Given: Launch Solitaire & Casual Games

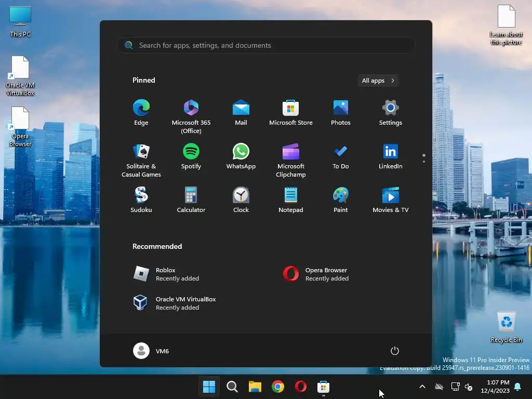Looking at the screenshot, I should pyautogui.click(x=141, y=161).
